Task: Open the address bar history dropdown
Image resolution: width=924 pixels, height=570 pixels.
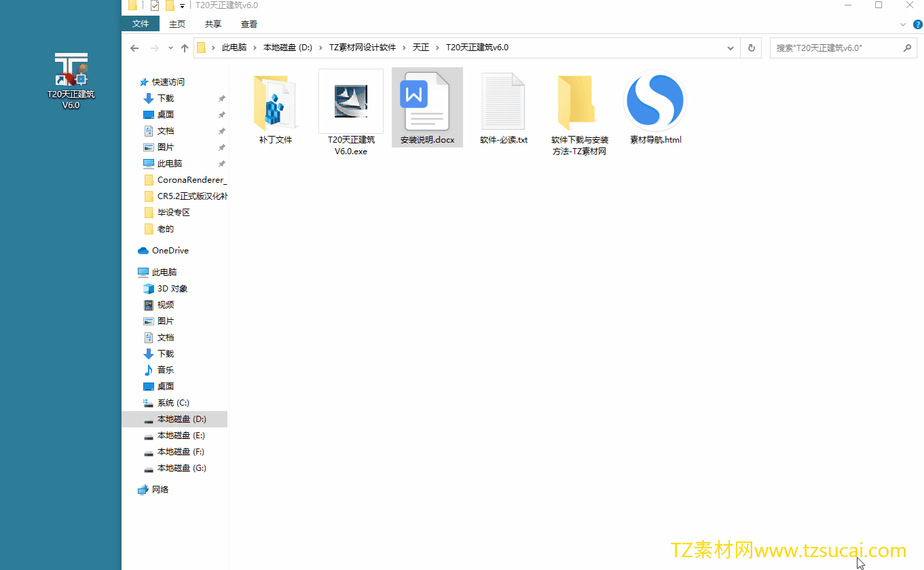Action: coord(731,48)
